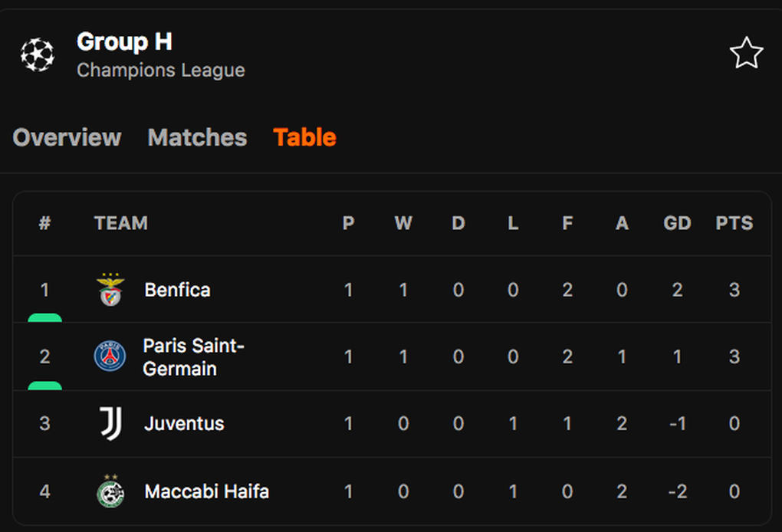Open the Benfica club crest

point(110,290)
